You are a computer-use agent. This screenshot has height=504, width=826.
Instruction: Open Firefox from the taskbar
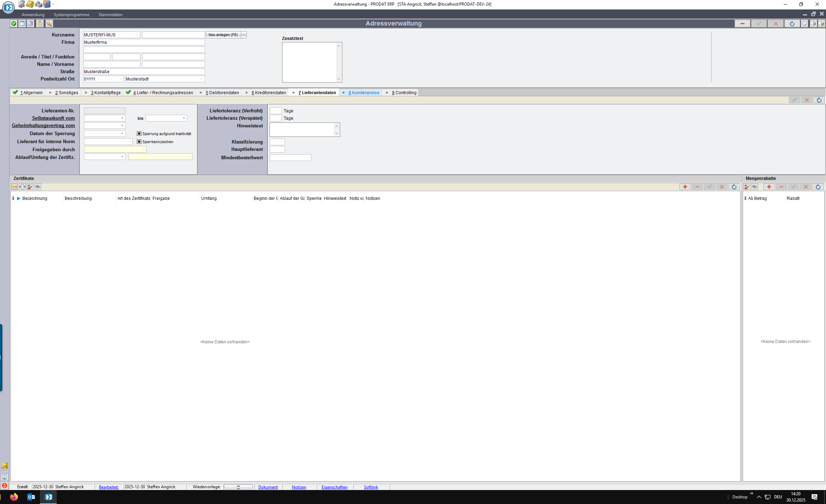(14, 497)
